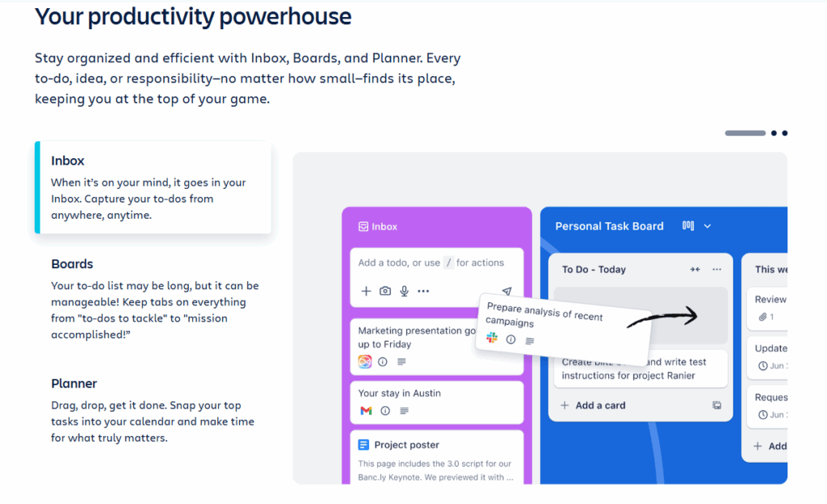
Task: Expand the Personal Task Board chevron dropdown
Action: tap(707, 226)
